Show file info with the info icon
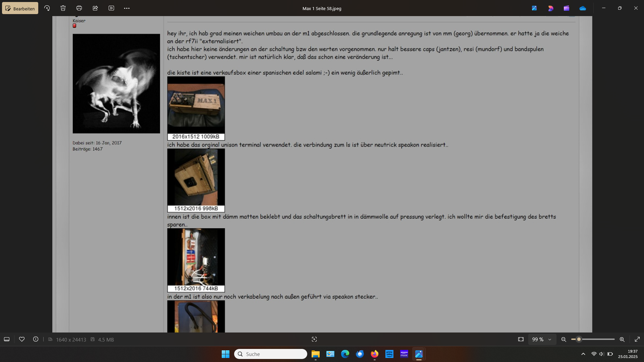The width and height of the screenshot is (644, 362). tap(36, 340)
